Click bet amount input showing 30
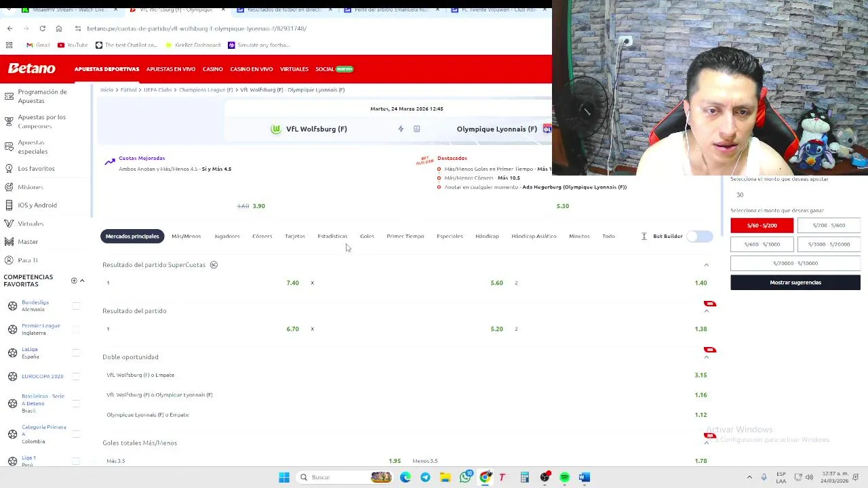 coord(795,195)
